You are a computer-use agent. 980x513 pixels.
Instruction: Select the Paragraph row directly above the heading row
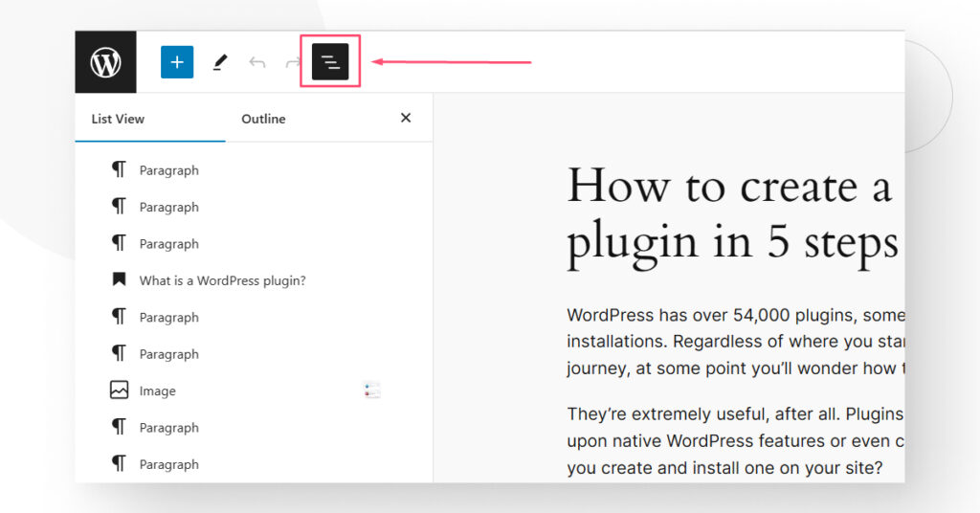pyautogui.click(x=253, y=244)
